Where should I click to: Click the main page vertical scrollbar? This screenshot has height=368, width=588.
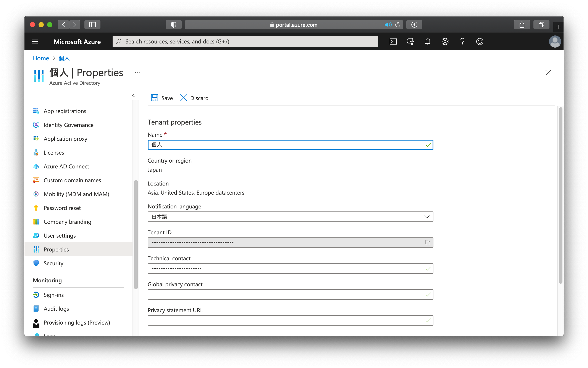560,195
